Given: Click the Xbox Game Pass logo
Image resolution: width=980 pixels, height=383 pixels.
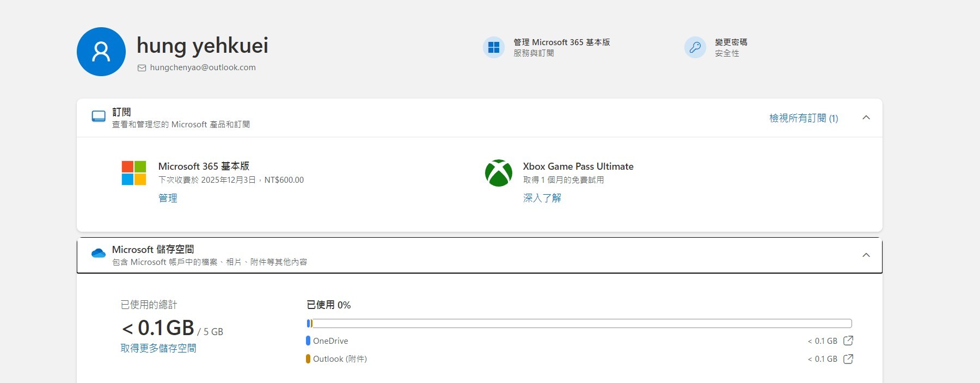Looking at the screenshot, I should tap(499, 173).
